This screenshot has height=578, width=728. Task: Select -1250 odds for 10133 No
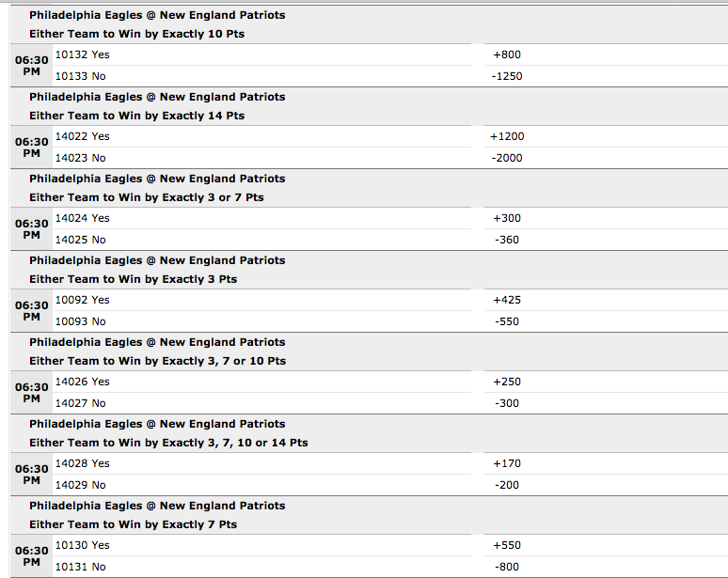507,76
